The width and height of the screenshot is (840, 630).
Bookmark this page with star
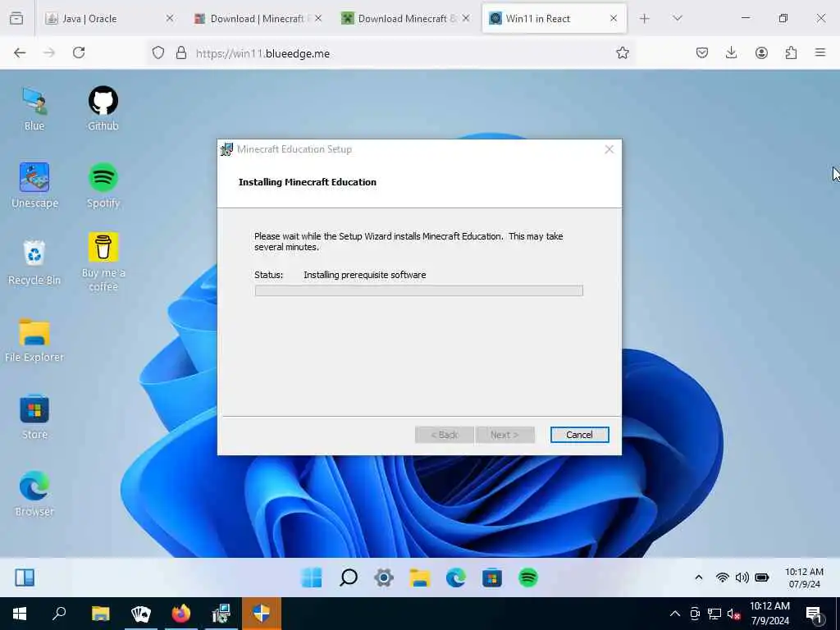click(622, 52)
